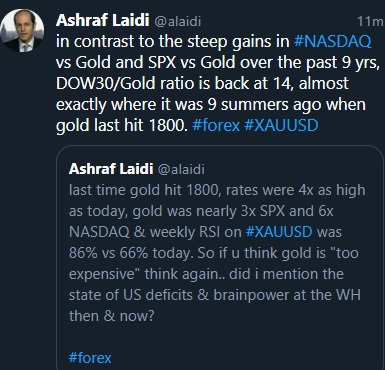The width and height of the screenshot is (385, 370).
Task: Open the @alaidi handle beside the top author name
Action: (178, 21)
